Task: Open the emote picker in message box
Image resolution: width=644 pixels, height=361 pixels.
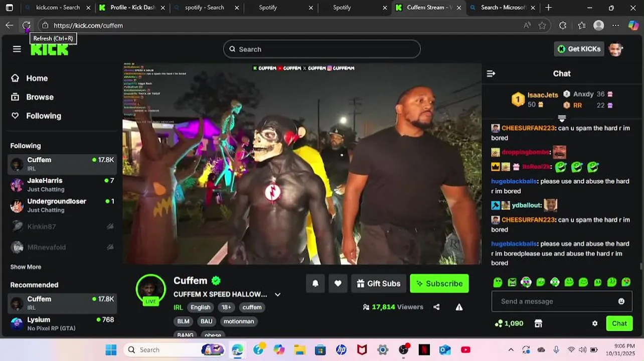Action: pos(621,301)
